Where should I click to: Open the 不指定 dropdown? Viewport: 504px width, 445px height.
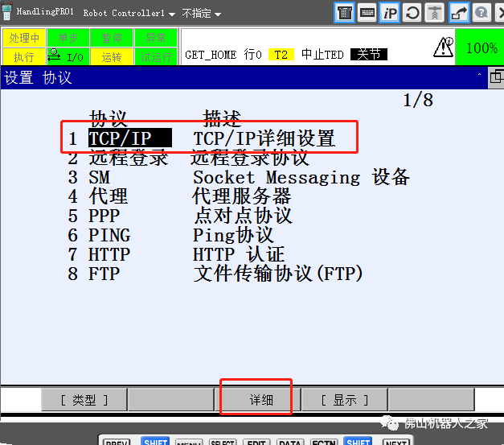(x=201, y=13)
